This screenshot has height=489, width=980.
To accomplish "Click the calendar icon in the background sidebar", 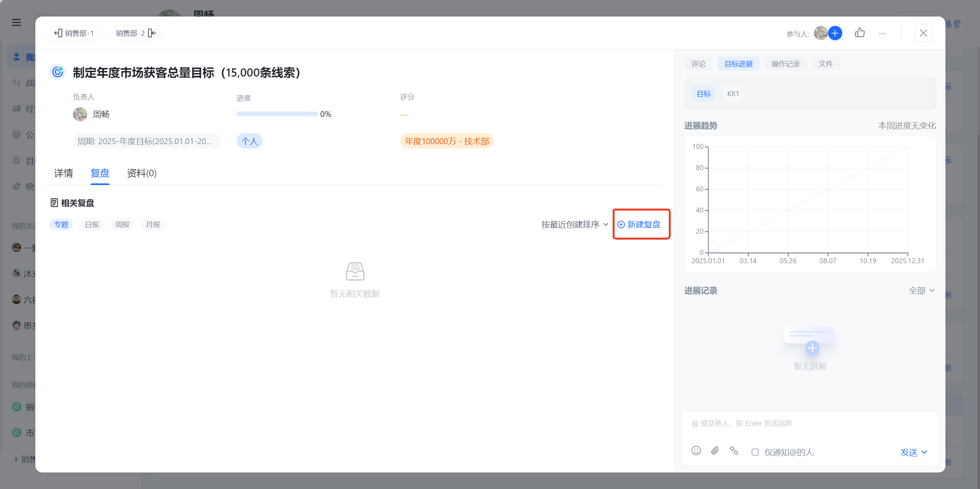I will click(x=16, y=160).
